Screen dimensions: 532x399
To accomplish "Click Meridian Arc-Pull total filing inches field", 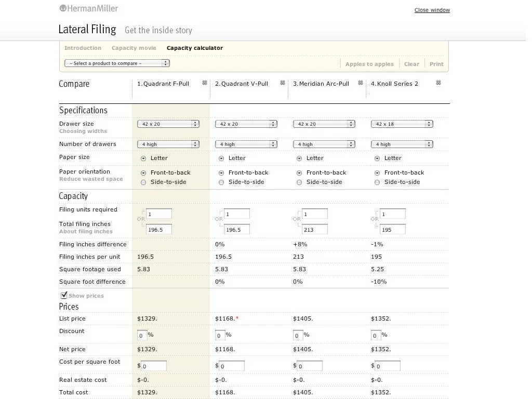I will coord(314,230).
